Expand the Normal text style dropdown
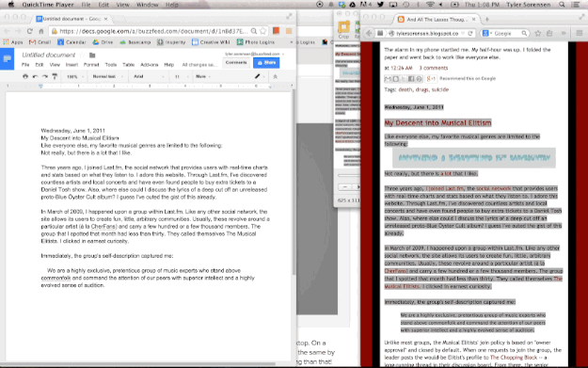This screenshot has height=368, width=588. tap(108, 76)
